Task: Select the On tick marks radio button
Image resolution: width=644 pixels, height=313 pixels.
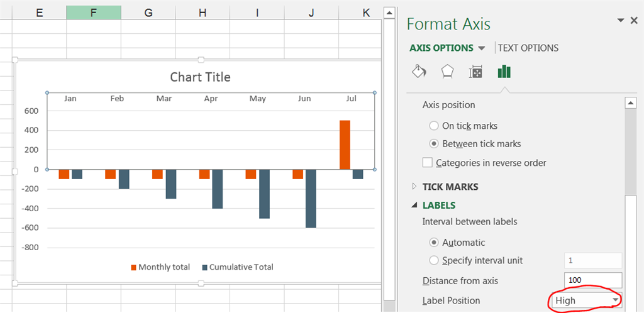Action: click(434, 126)
